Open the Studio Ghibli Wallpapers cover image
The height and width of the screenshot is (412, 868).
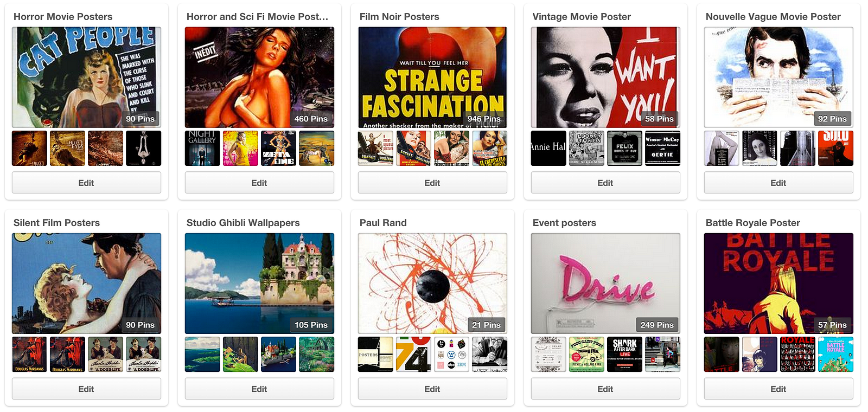point(259,284)
